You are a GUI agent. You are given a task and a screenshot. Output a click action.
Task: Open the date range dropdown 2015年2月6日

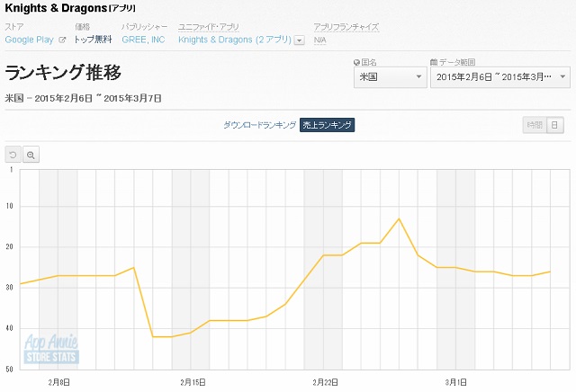click(500, 77)
